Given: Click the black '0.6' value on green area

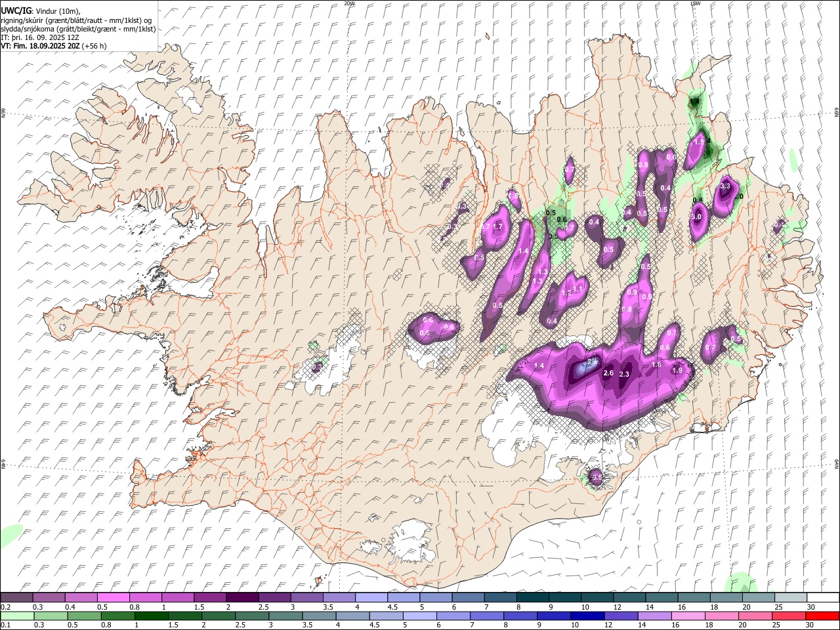Looking at the screenshot, I should coord(562,220).
